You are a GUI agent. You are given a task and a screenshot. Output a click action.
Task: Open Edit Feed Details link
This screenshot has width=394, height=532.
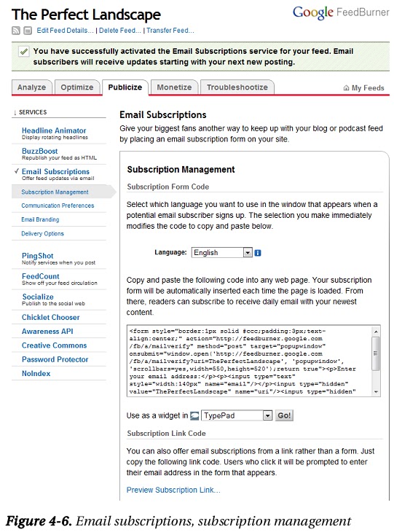pos(65,31)
